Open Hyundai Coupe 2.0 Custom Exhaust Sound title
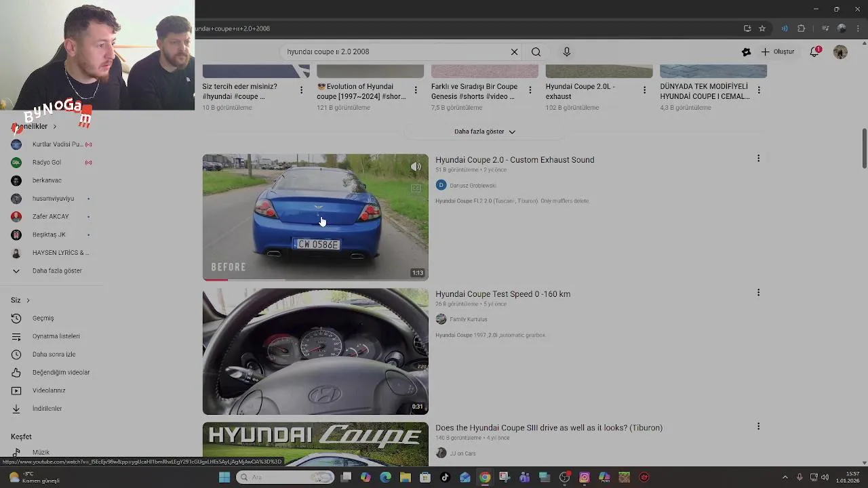The width and height of the screenshot is (868, 488). pos(515,160)
